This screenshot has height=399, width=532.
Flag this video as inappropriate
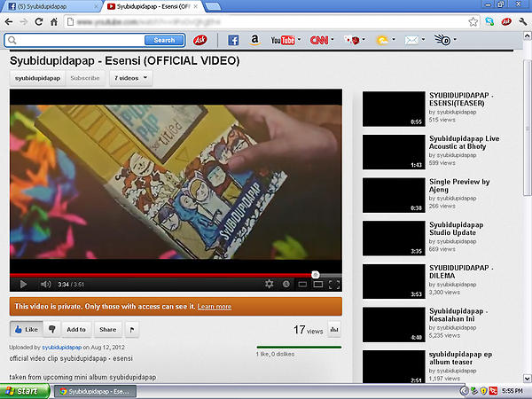(x=132, y=329)
